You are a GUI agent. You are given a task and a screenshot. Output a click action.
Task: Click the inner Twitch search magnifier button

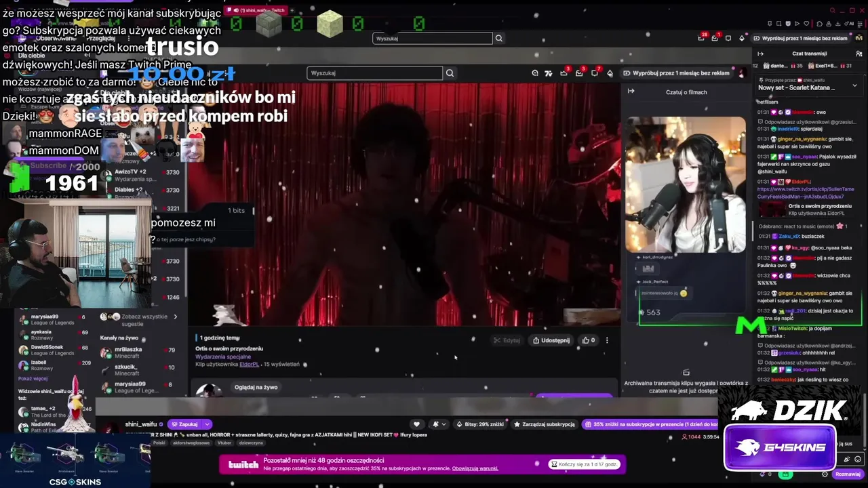point(450,73)
